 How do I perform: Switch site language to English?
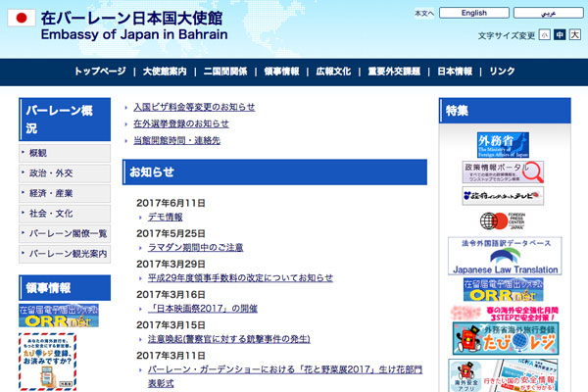474,13
